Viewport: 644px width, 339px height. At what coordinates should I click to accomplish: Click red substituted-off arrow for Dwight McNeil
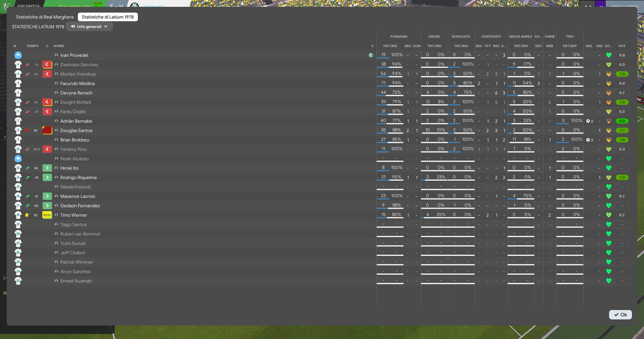[x=47, y=102]
